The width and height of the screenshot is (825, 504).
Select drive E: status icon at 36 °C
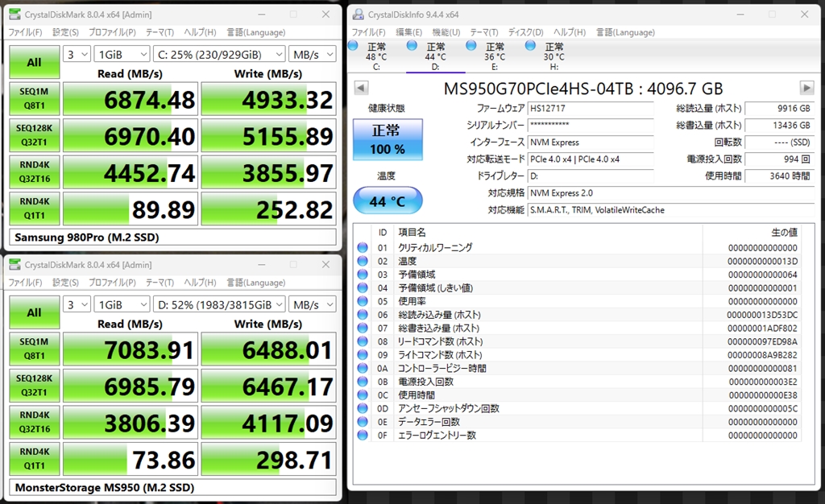tap(471, 46)
